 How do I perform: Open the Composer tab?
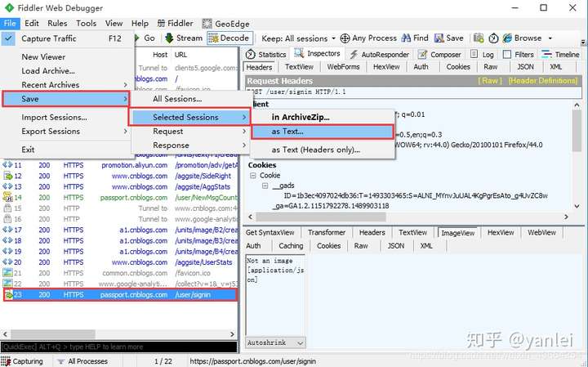pos(439,55)
